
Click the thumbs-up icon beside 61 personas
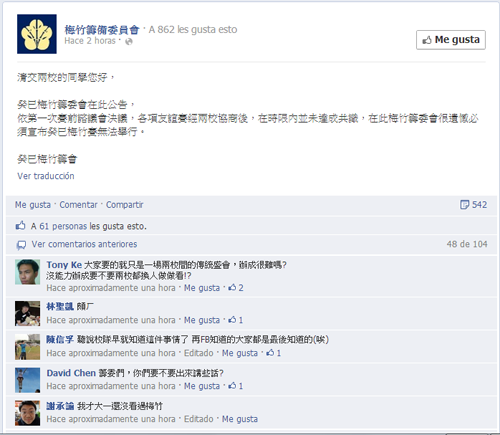(x=21, y=226)
